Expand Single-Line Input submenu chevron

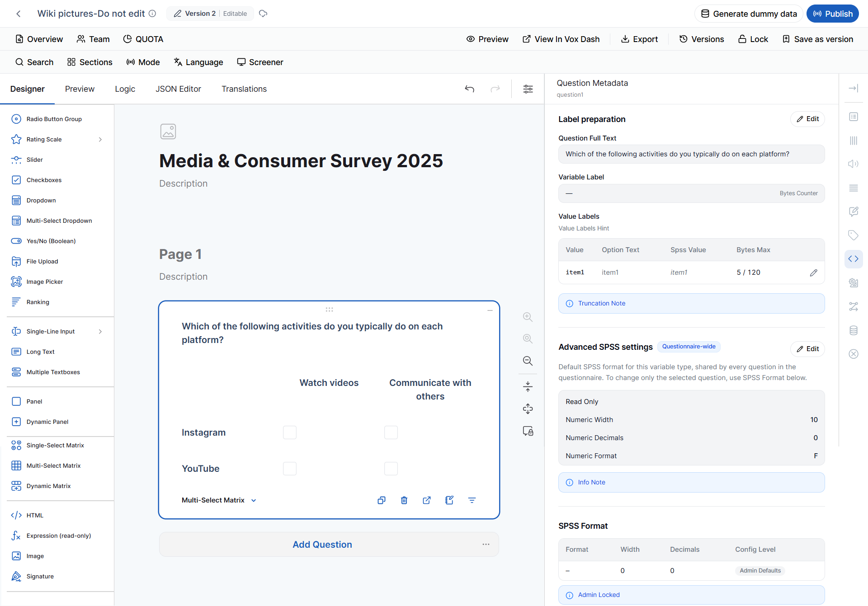click(x=100, y=331)
